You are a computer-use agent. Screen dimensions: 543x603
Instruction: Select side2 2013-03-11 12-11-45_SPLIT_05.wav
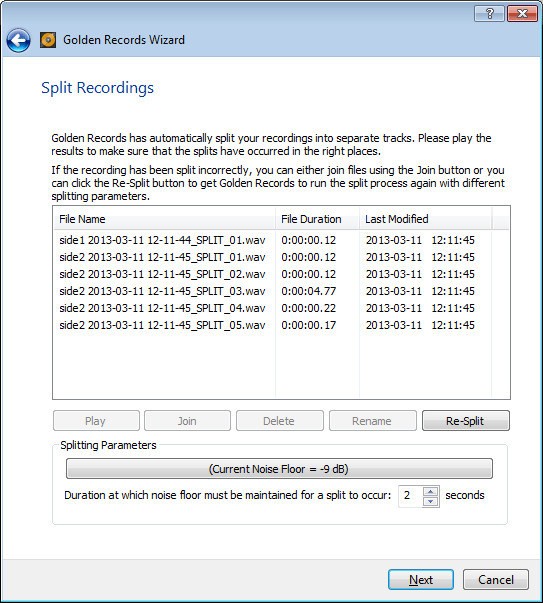pos(162,325)
